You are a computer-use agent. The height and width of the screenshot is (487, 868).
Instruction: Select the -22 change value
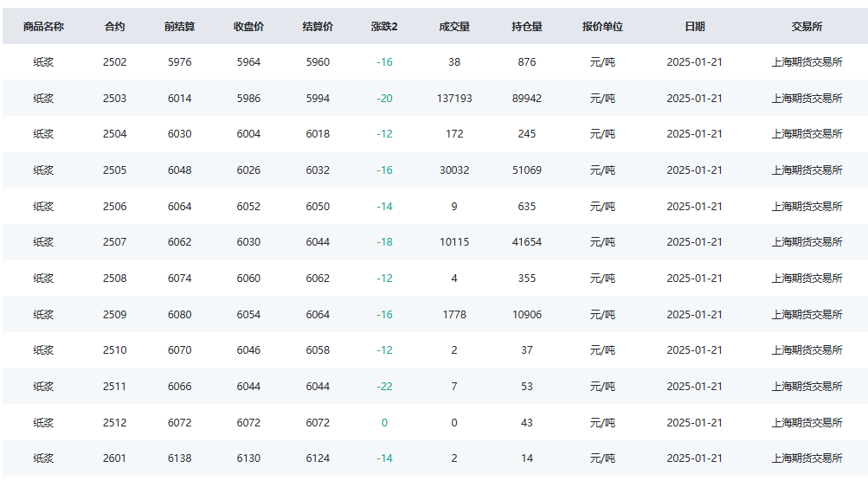pyautogui.click(x=384, y=387)
